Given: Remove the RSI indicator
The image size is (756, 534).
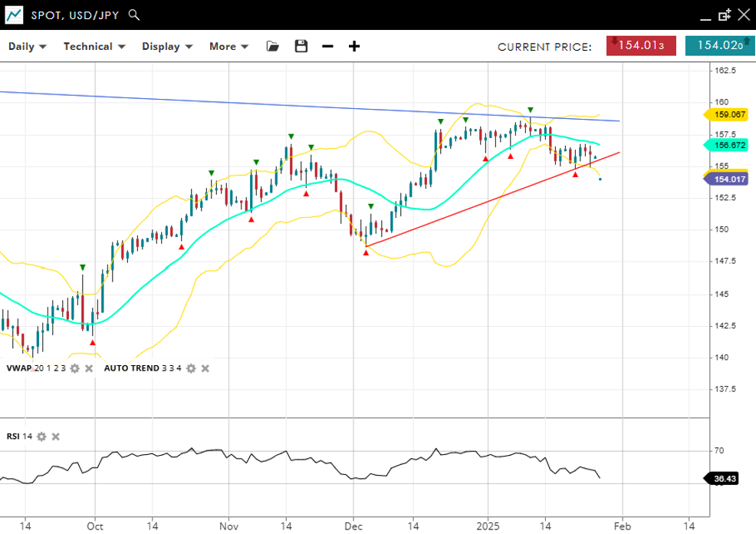Looking at the screenshot, I should pyautogui.click(x=55, y=437).
